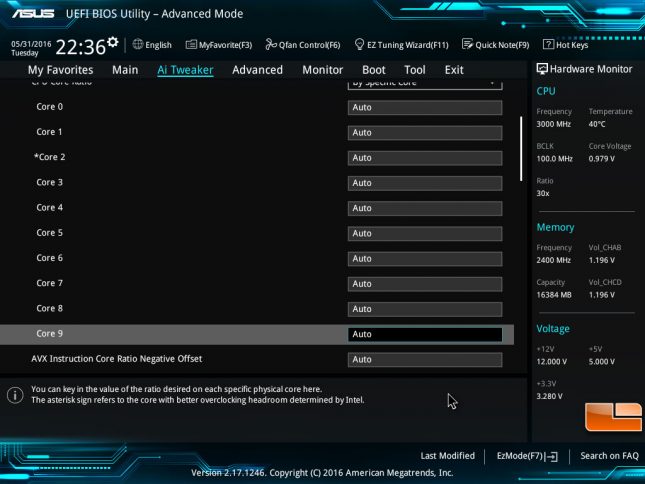Click the MyFavorite(F3) list icon
Image resolution: width=645 pixels, height=484 pixels.
[191, 44]
